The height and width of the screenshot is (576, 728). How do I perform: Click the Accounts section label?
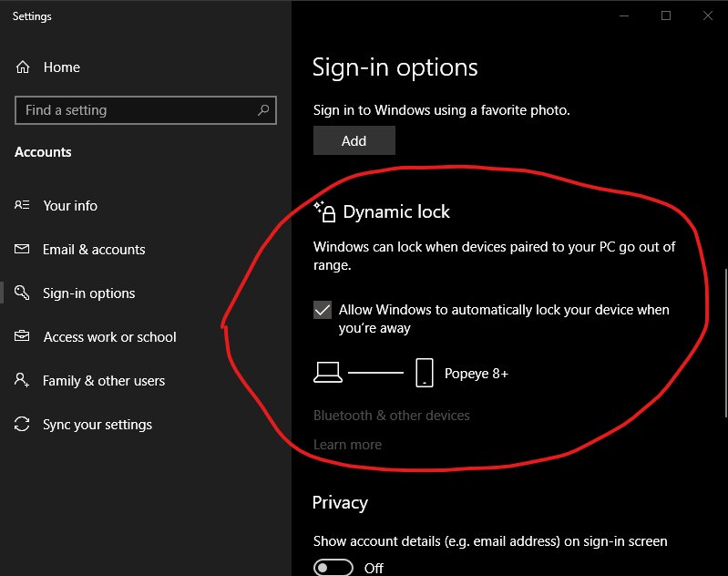[x=43, y=152]
